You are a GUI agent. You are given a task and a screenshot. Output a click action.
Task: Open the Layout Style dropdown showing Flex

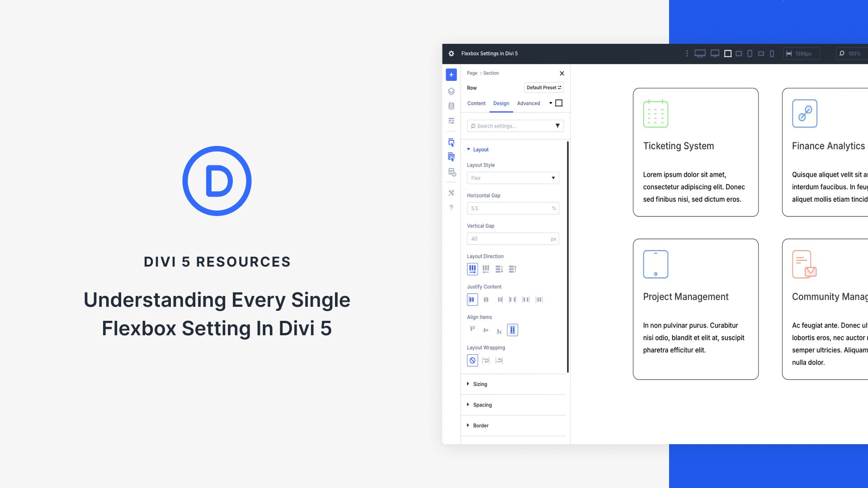tap(513, 178)
